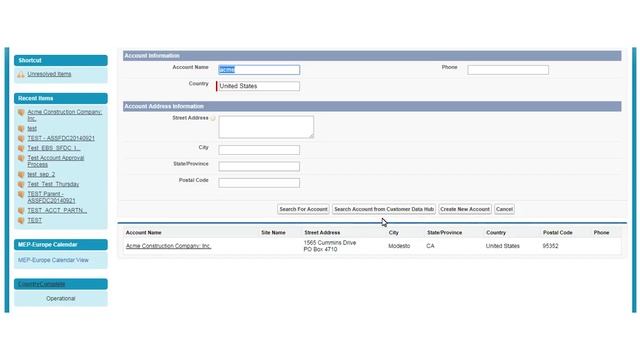The width and height of the screenshot is (640, 360).
Task: Open the lowercase 'test' recent item
Action: 32,129
